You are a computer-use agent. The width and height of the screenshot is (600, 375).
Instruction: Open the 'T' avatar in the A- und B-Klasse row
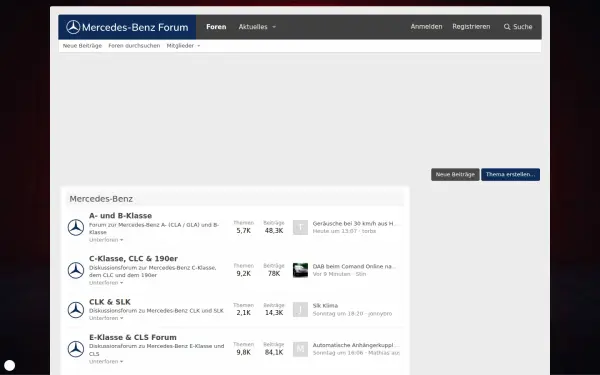point(300,227)
